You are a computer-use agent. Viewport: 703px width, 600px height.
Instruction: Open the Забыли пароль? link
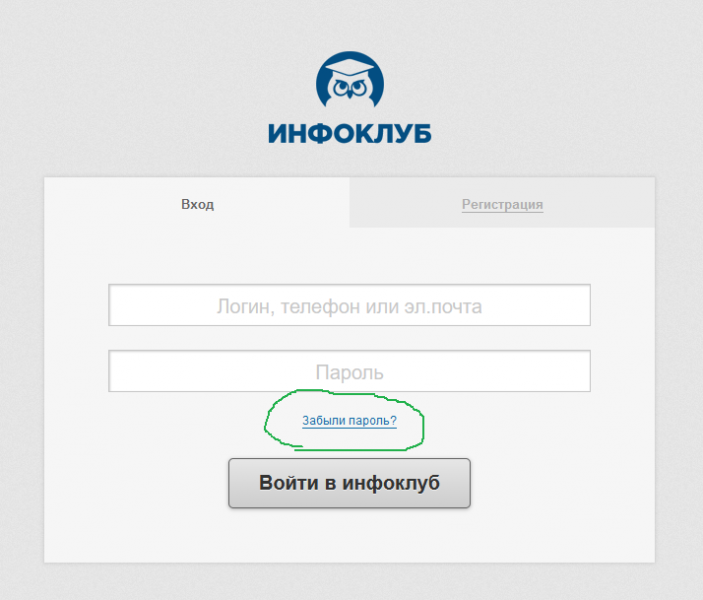[349, 421]
